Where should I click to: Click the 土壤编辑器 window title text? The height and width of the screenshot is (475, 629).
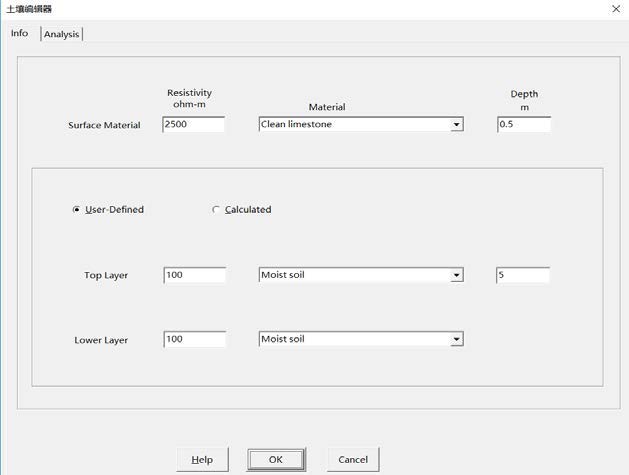pyautogui.click(x=30, y=9)
